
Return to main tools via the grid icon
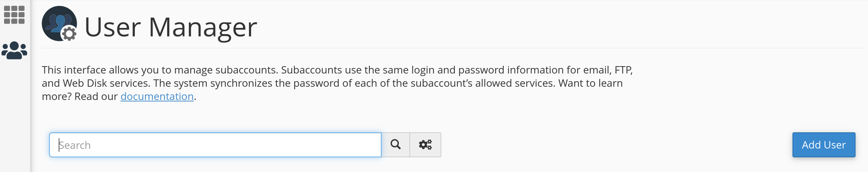click(x=14, y=15)
